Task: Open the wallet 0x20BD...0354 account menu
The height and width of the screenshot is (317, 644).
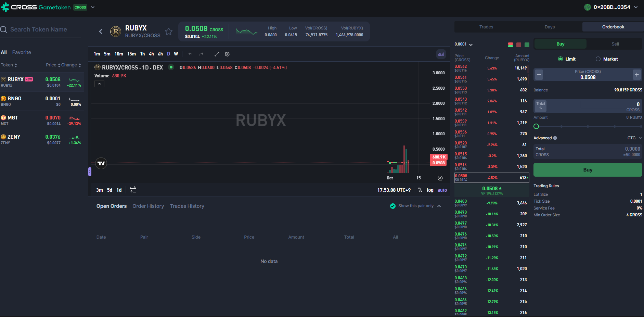Action: tap(611, 7)
